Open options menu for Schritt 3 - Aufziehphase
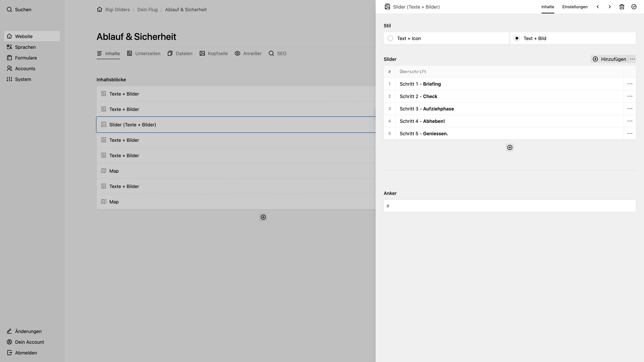The image size is (644, 362). point(630,109)
